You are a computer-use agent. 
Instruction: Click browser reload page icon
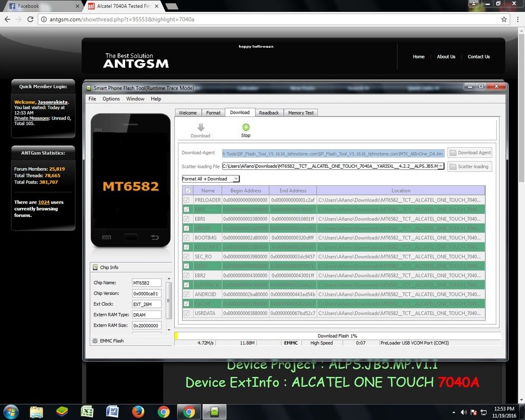(x=31, y=19)
